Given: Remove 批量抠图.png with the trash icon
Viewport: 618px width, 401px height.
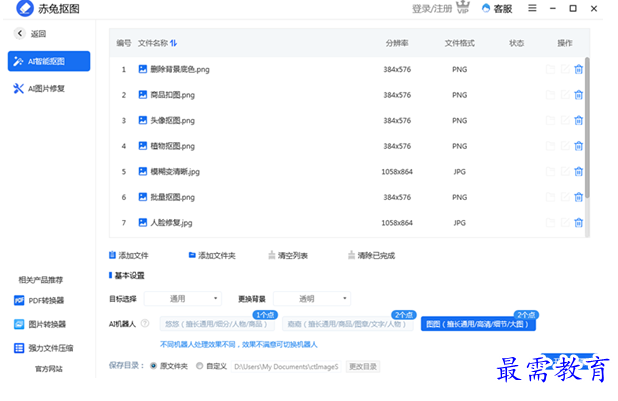Looking at the screenshot, I should [578, 197].
